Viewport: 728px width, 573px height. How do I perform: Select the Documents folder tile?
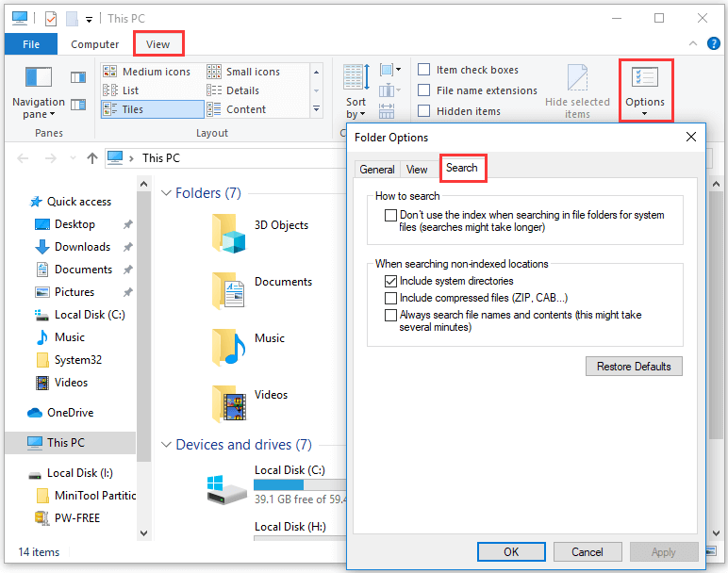click(x=262, y=290)
